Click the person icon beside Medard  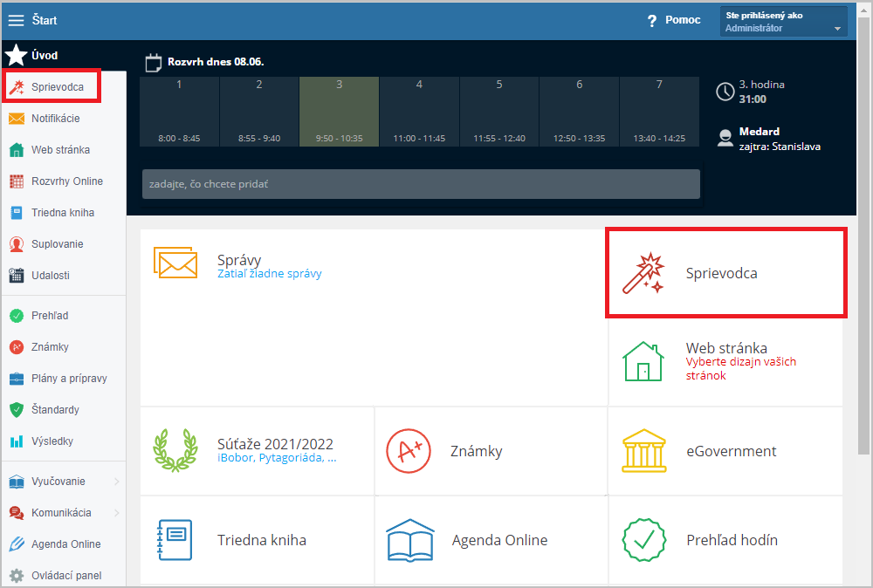click(x=725, y=138)
